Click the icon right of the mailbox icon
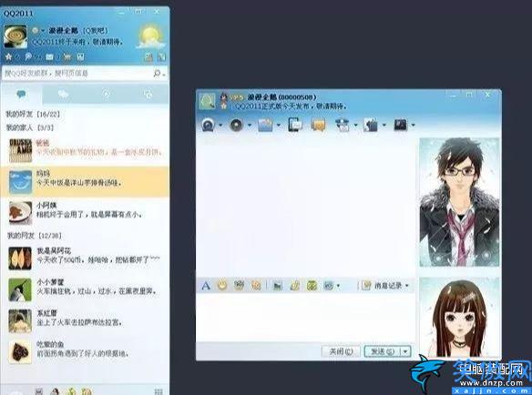This screenshot has height=395, width=532. tap(67, 57)
